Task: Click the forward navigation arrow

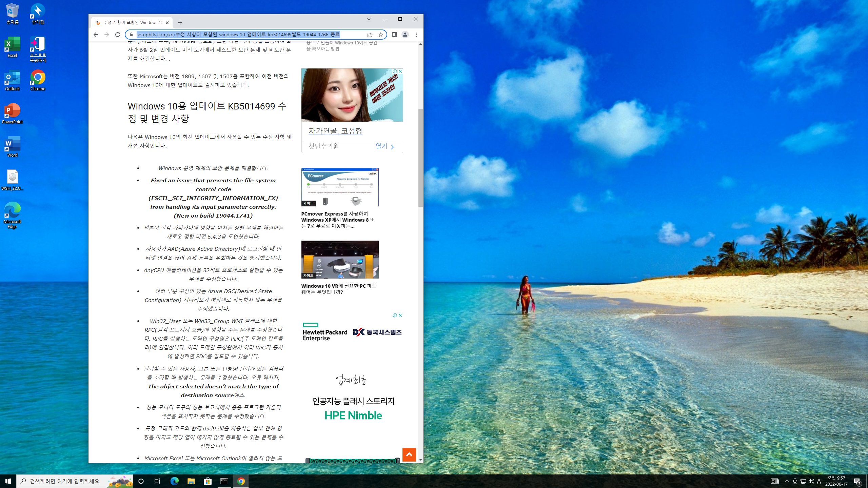Action: (x=107, y=35)
